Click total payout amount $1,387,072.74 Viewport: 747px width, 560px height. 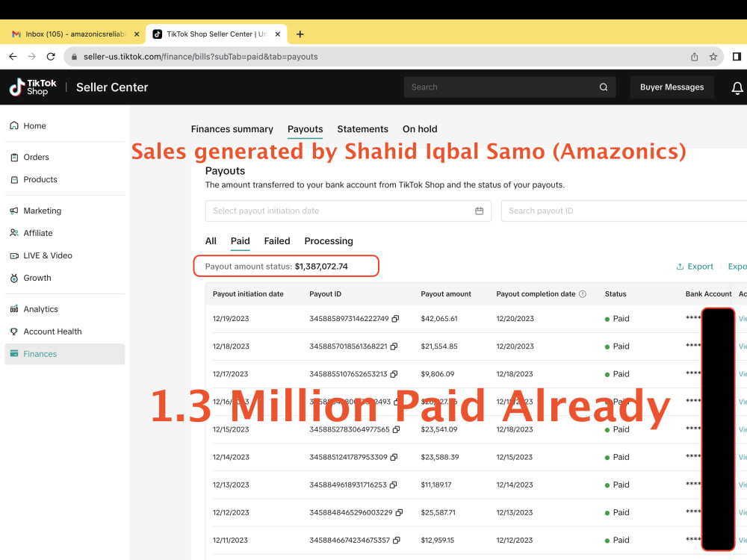(321, 267)
